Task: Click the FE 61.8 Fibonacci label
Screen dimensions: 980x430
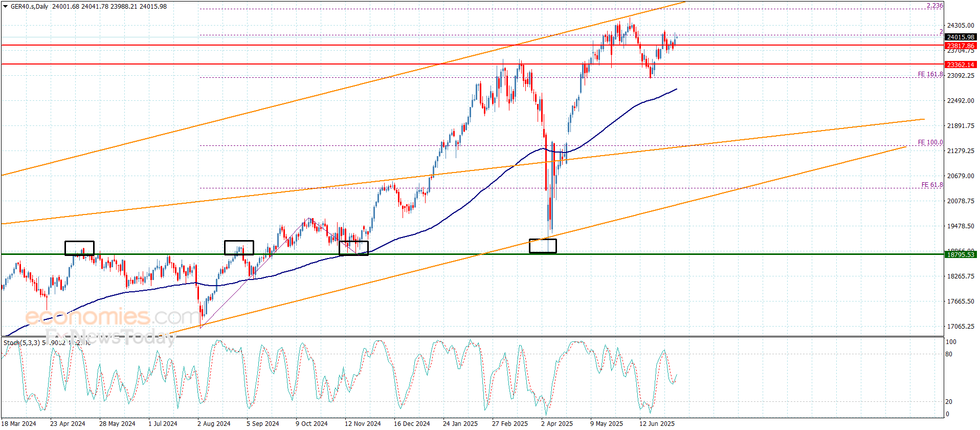Action: pos(932,185)
